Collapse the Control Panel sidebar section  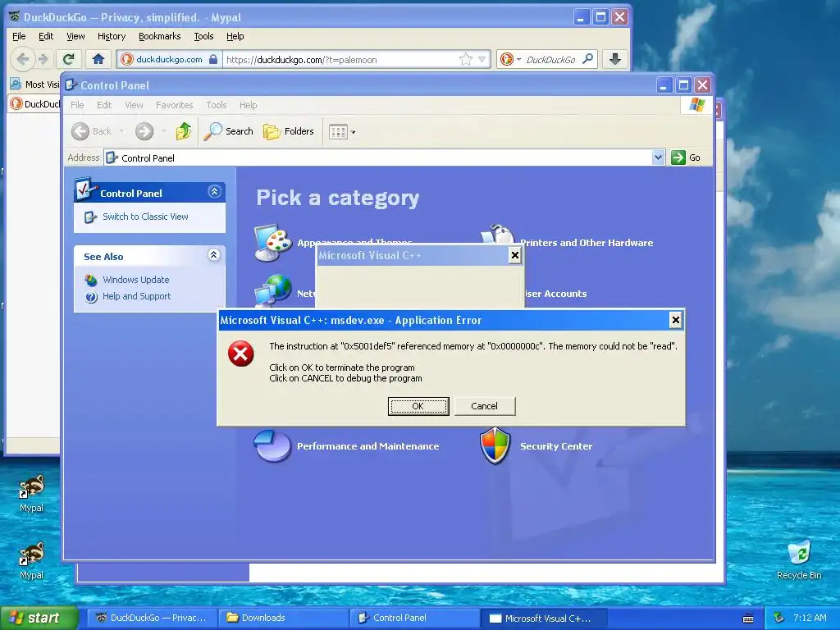(214, 192)
